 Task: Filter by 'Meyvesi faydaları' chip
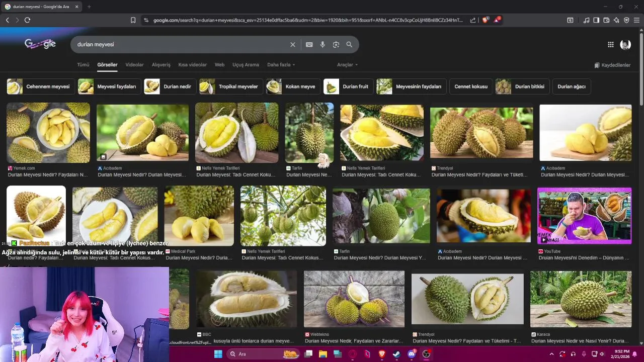coord(109,86)
